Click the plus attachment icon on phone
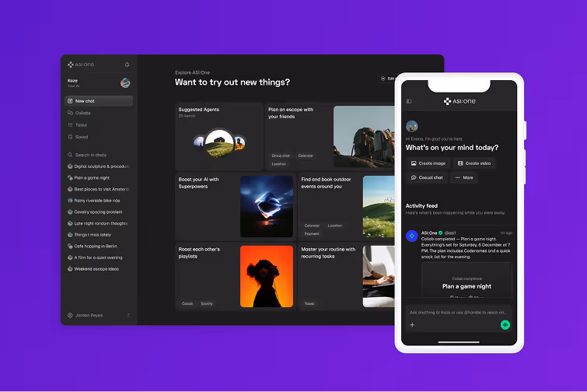 pos(412,325)
